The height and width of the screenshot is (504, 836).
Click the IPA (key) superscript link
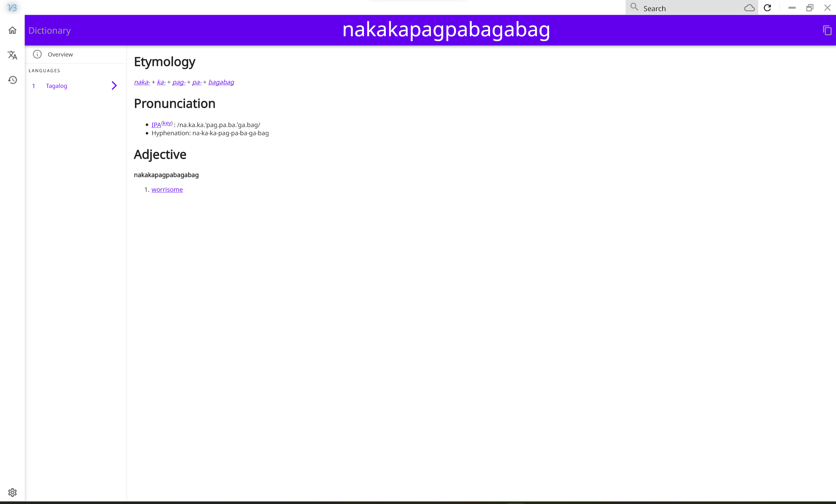(x=167, y=123)
